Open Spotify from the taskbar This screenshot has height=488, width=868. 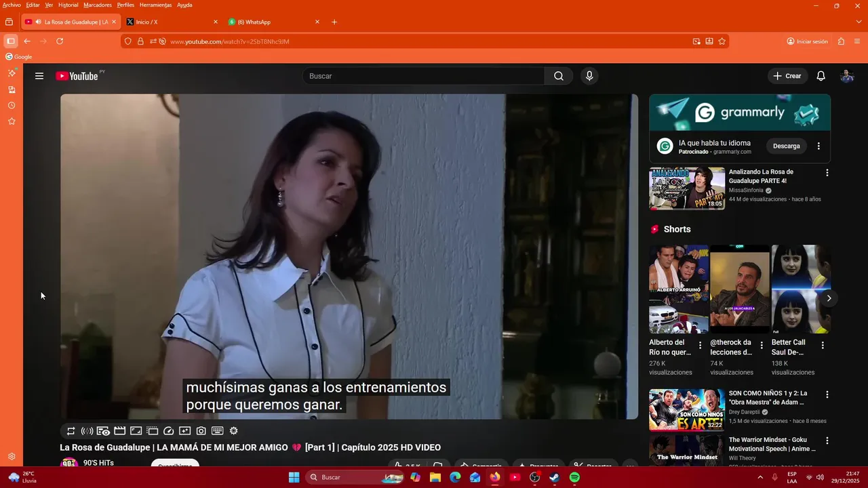pyautogui.click(x=574, y=477)
